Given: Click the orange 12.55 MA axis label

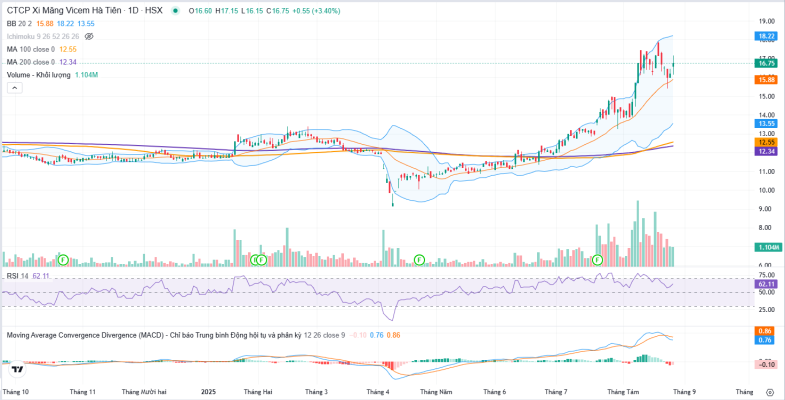Looking at the screenshot, I should [x=766, y=142].
